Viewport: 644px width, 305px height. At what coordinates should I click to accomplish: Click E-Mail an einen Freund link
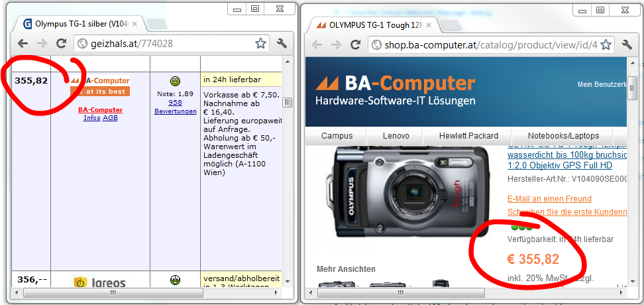(549, 199)
